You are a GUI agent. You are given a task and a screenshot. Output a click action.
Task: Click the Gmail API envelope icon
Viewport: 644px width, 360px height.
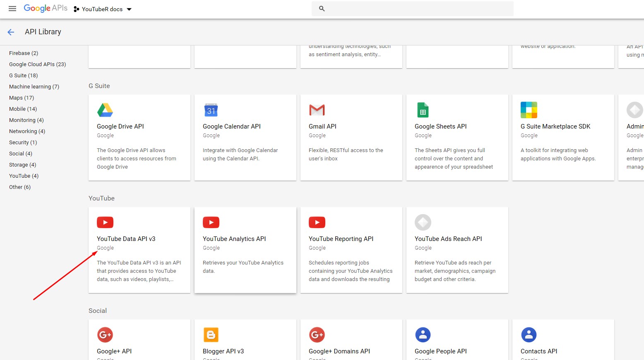(317, 110)
